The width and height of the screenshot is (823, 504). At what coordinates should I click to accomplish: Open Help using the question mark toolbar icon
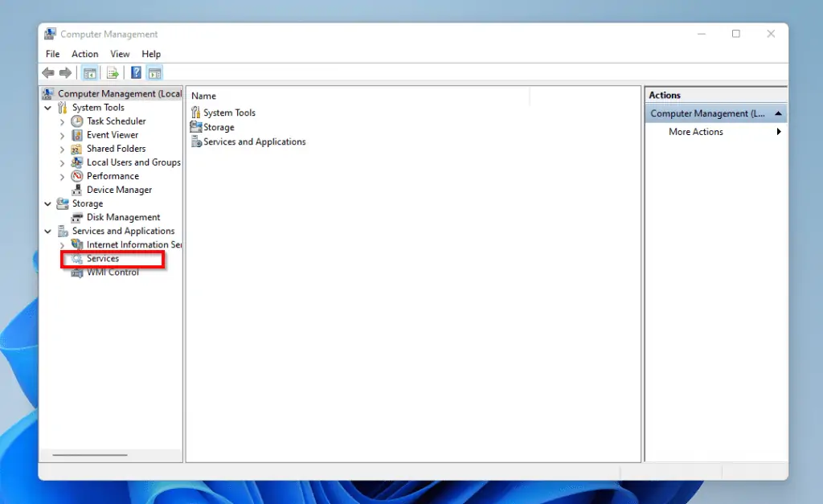click(x=134, y=72)
